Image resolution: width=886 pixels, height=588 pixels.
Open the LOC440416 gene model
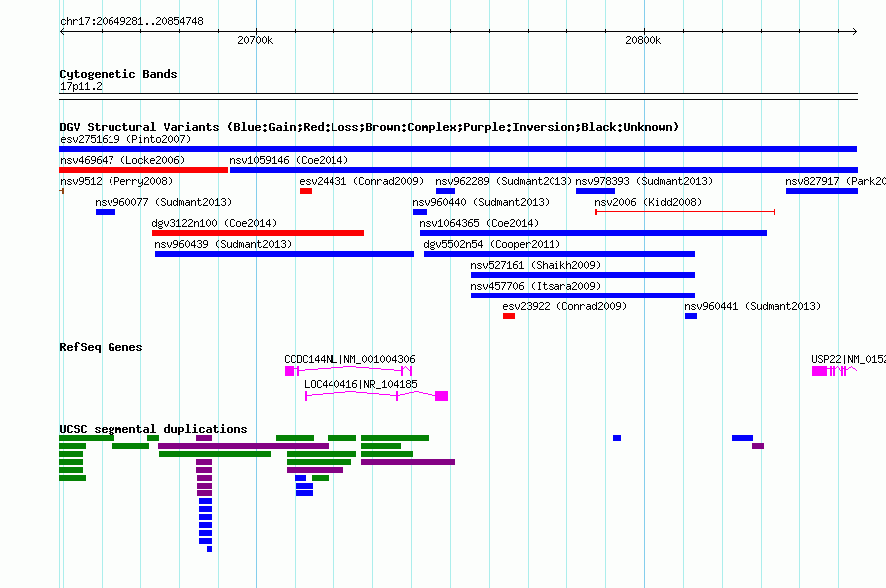click(x=376, y=395)
